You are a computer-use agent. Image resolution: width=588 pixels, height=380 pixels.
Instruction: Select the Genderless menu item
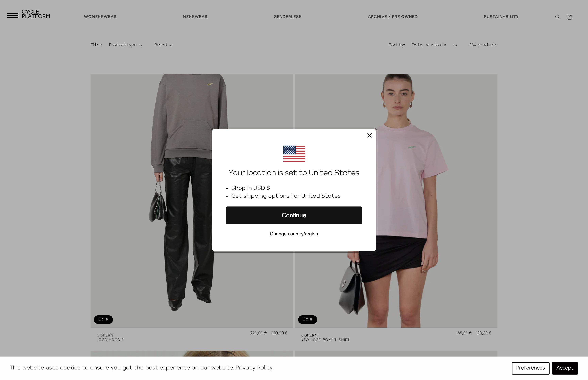[288, 17]
